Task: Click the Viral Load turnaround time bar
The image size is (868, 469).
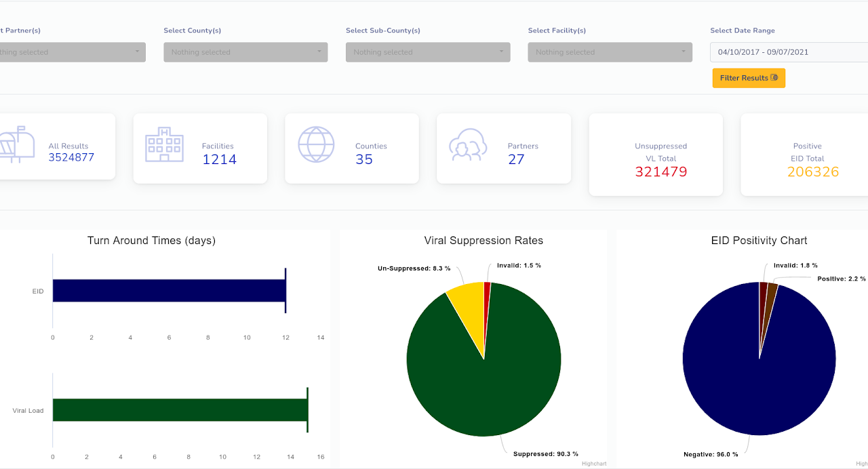Action: (180, 410)
